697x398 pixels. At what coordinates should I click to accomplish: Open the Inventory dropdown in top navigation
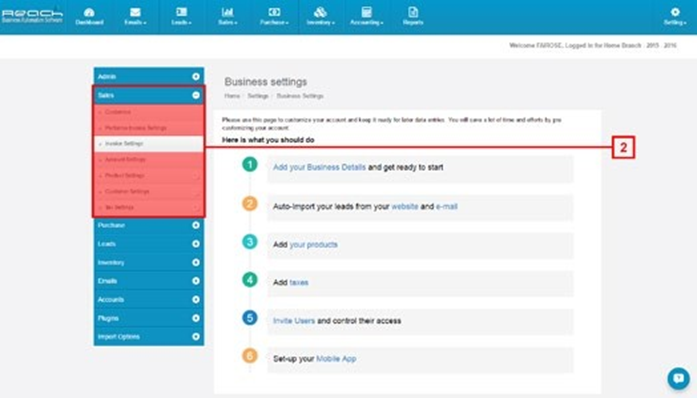pyautogui.click(x=320, y=16)
